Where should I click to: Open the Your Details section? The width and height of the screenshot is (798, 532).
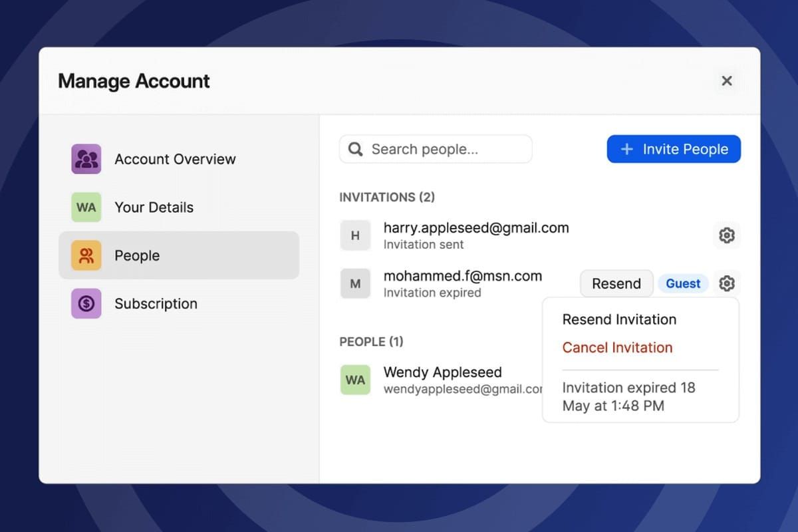click(154, 207)
